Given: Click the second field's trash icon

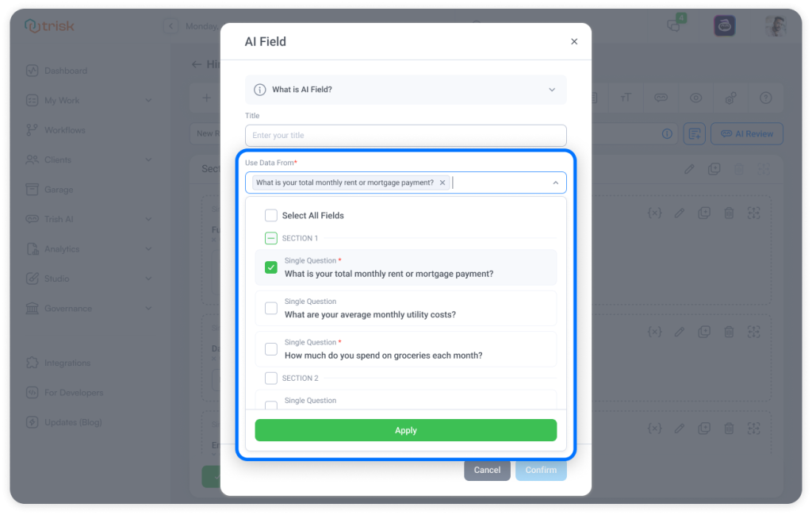Looking at the screenshot, I should [x=729, y=332].
